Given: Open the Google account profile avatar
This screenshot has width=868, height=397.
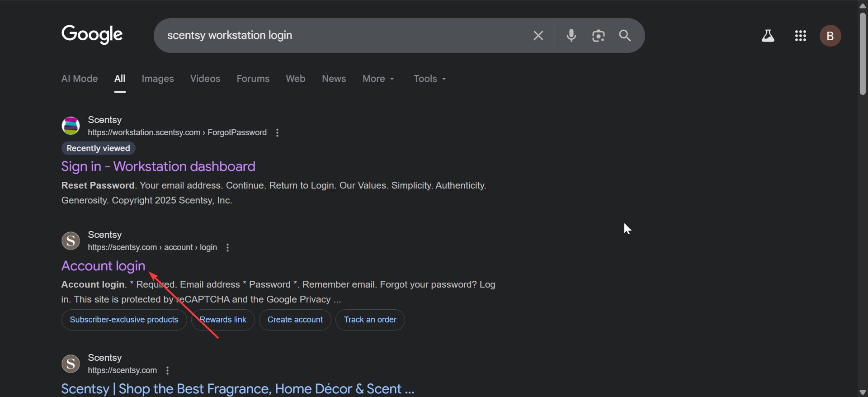Looking at the screenshot, I should click(830, 36).
